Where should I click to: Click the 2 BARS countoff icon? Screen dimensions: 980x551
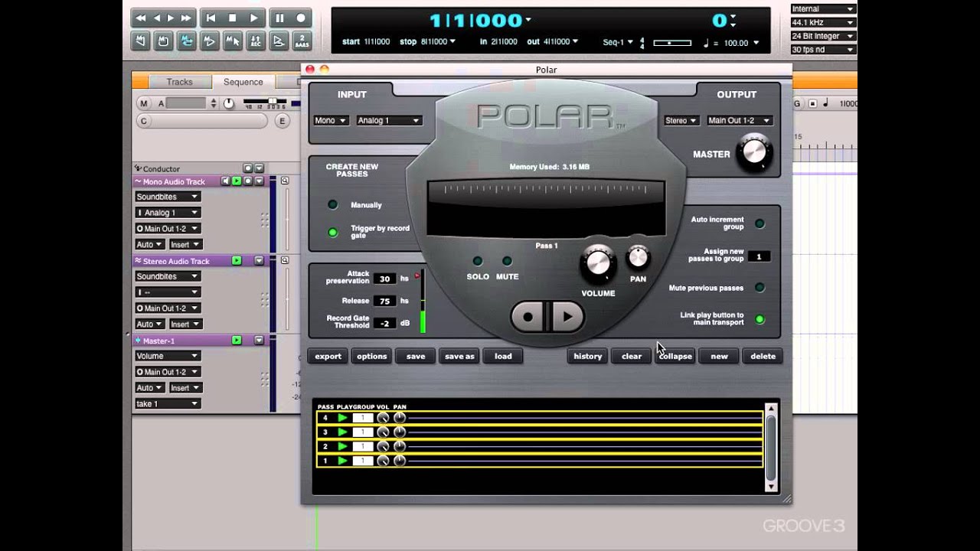[303, 41]
